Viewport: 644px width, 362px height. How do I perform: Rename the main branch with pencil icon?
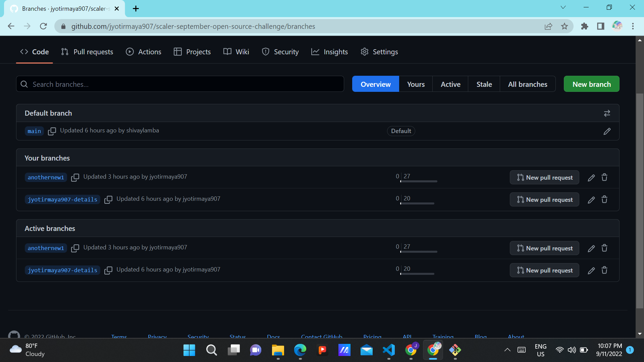[x=607, y=131]
